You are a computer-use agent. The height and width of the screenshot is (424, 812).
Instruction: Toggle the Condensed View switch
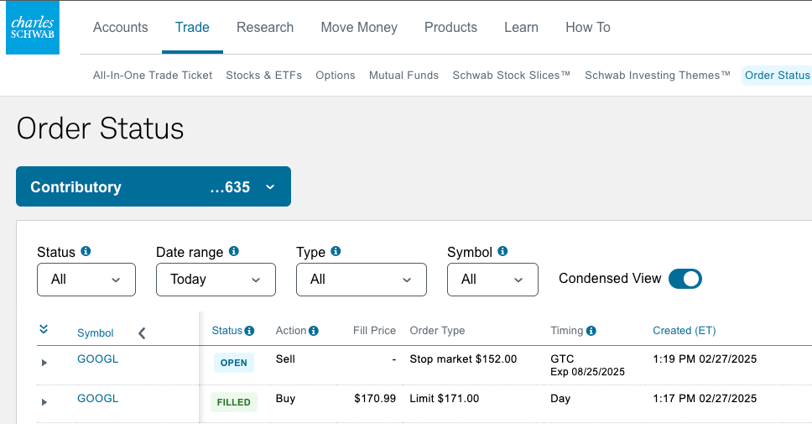[685, 279]
